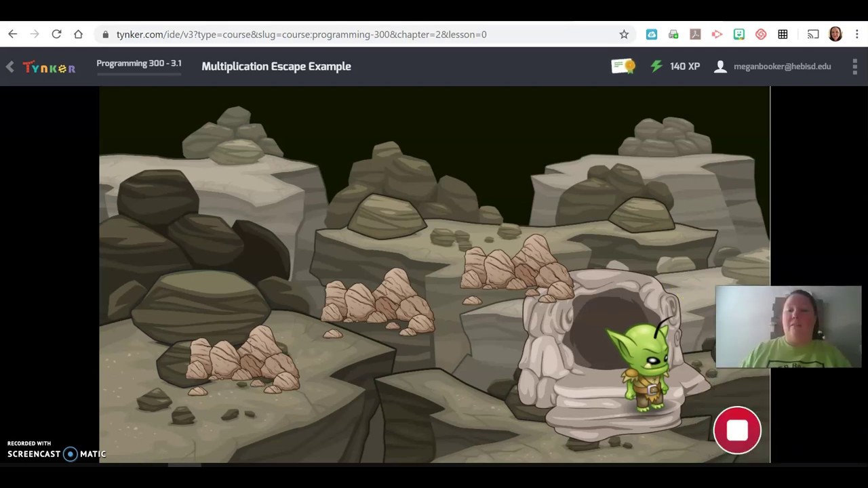Go to browser home page
Image resolution: width=868 pixels, height=488 pixels.
pyautogui.click(x=79, y=34)
